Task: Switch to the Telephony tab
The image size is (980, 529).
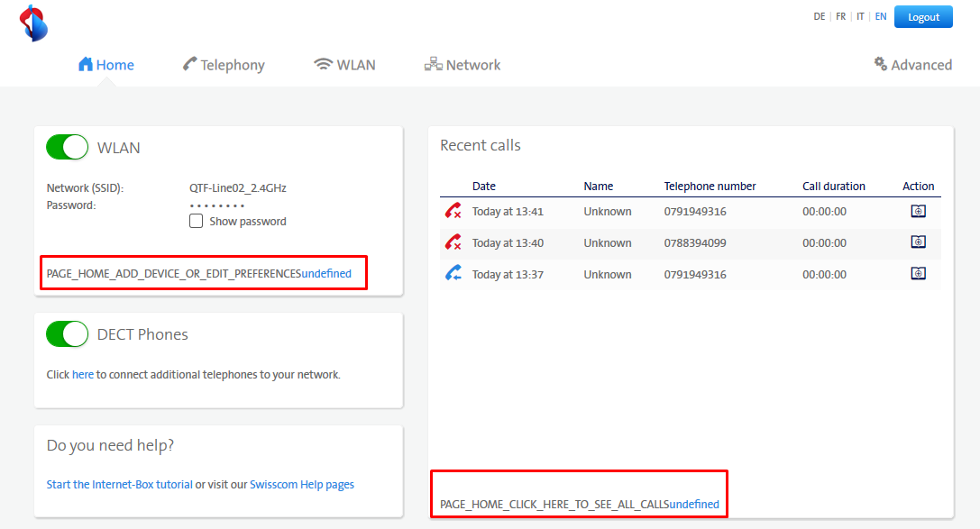Action: [x=224, y=65]
